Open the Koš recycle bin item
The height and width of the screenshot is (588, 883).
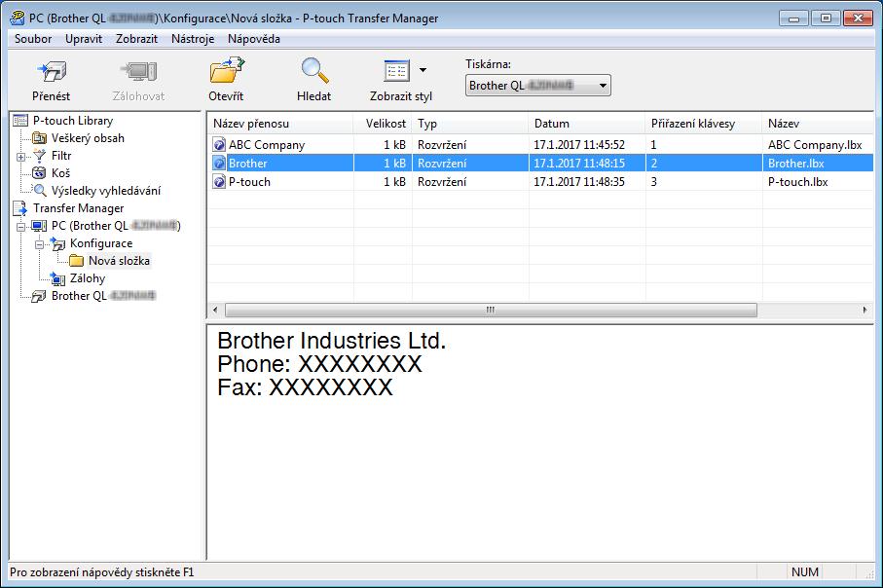click(x=60, y=173)
